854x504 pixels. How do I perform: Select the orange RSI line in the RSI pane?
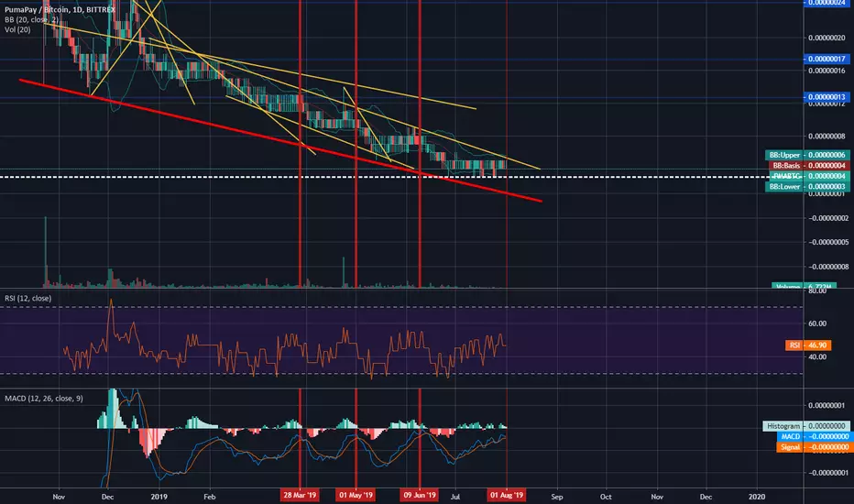coord(285,345)
